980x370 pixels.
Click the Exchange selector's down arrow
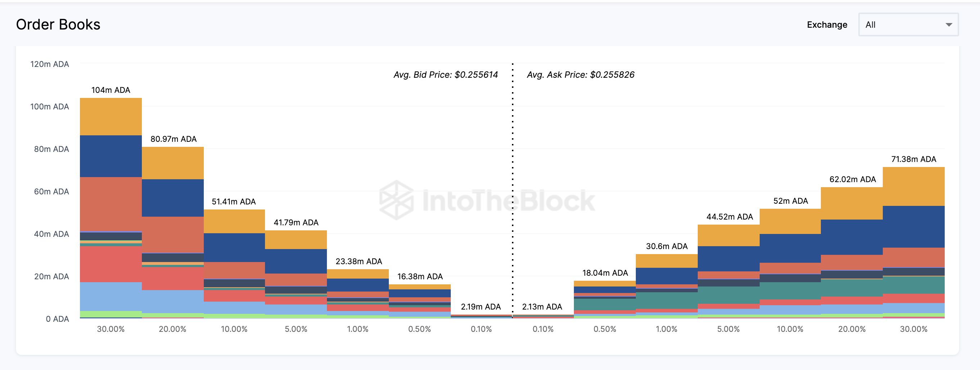pyautogui.click(x=949, y=25)
